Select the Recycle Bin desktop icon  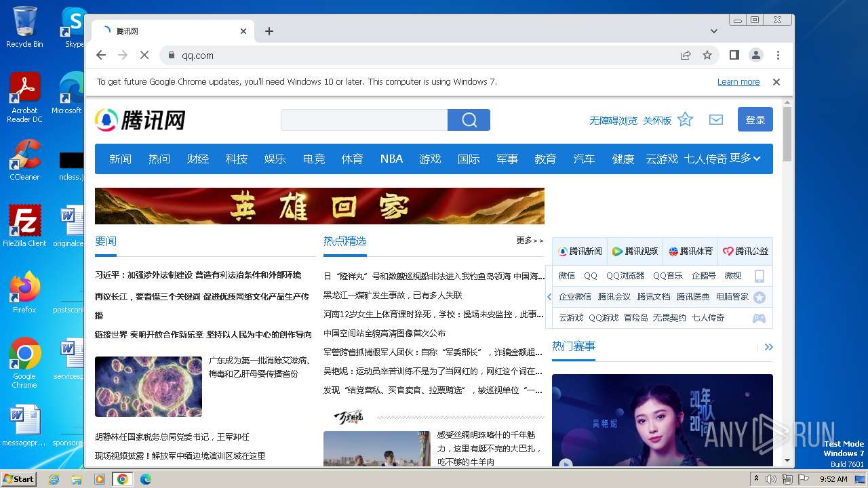[x=24, y=26]
